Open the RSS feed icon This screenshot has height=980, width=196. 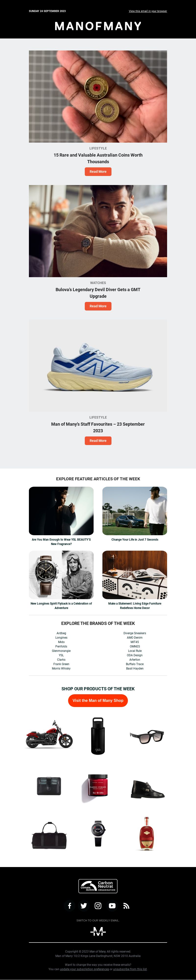click(x=126, y=906)
